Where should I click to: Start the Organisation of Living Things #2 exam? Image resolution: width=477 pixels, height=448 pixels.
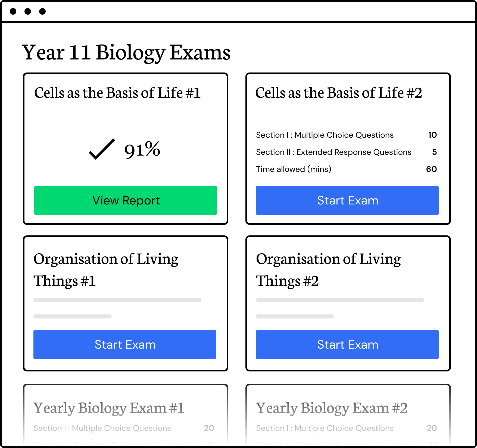pyautogui.click(x=347, y=345)
